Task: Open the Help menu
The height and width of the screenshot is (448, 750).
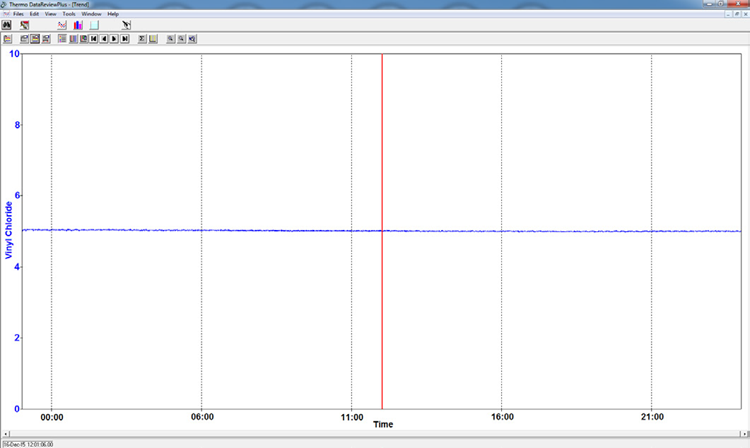Action: [x=113, y=14]
